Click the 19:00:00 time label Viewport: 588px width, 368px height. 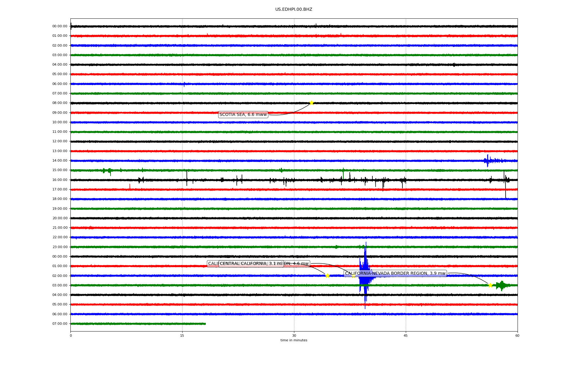[60, 209]
